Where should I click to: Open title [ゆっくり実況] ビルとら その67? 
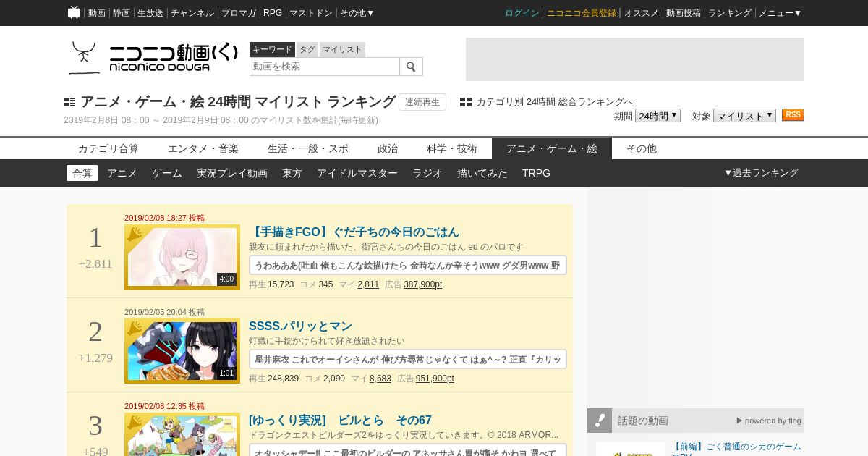340,421
